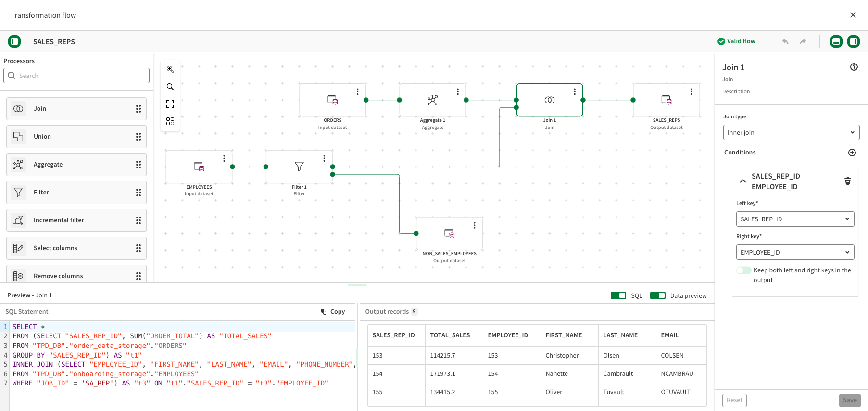Screen dimensions: 868x411
Task: Grab the Join processor drag handle
Action: coord(138,109)
